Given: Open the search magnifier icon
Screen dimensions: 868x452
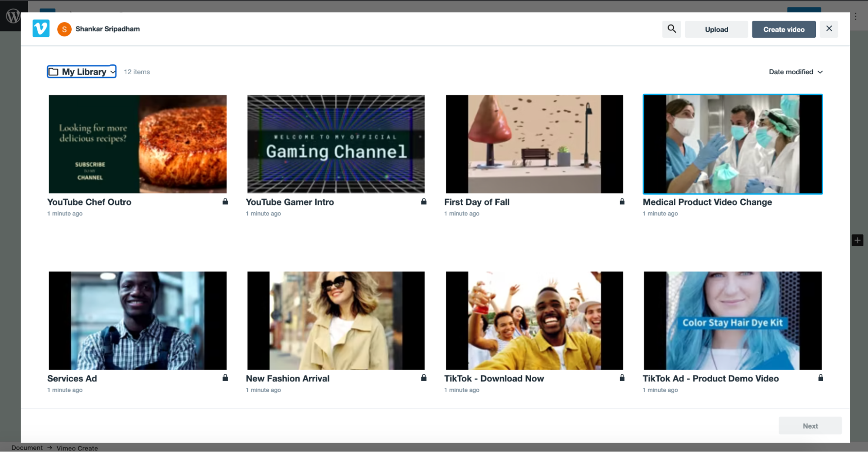Looking at the screenshot, I should click(x=671, y=29).
